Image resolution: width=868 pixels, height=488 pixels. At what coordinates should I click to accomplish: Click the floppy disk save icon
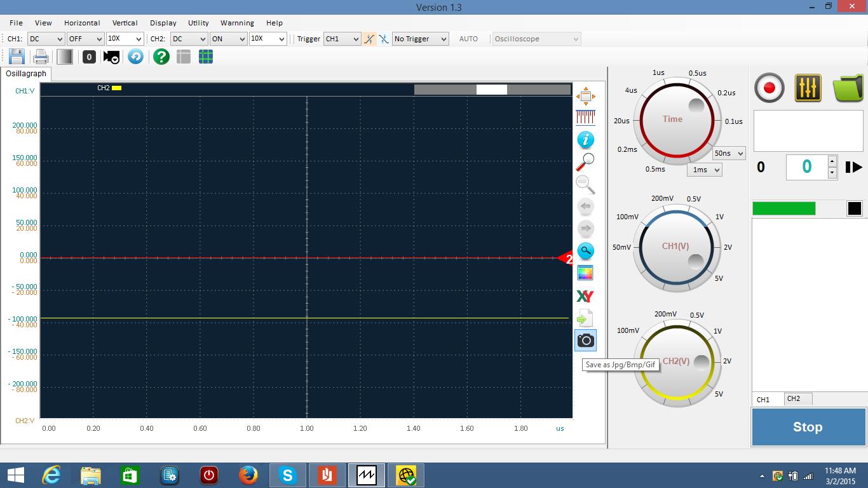17,57
